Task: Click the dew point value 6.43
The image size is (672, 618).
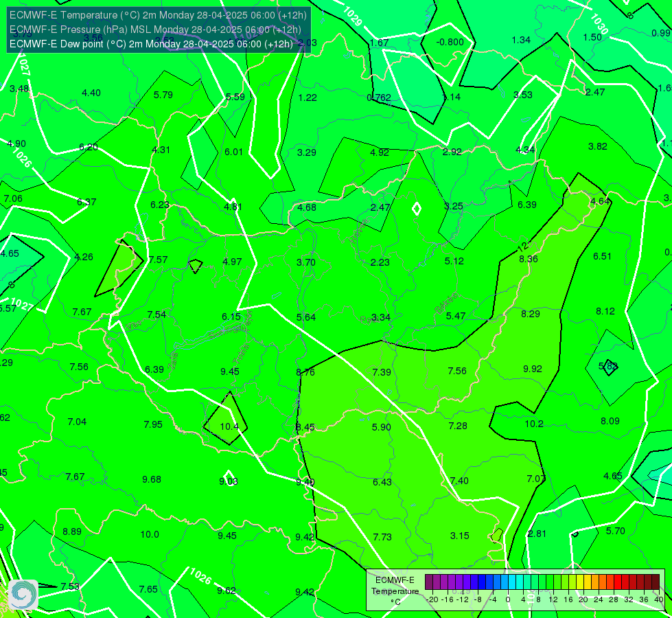Action: click(x=382, y=482)
